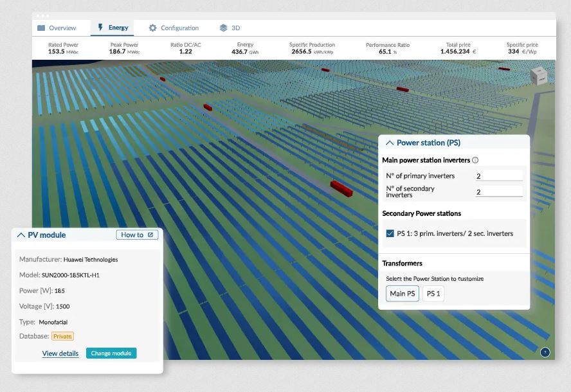Toggle the PS 1 secondary power station checkbox
Viewport: 571px width, 392px height.
tap(390, 233)
